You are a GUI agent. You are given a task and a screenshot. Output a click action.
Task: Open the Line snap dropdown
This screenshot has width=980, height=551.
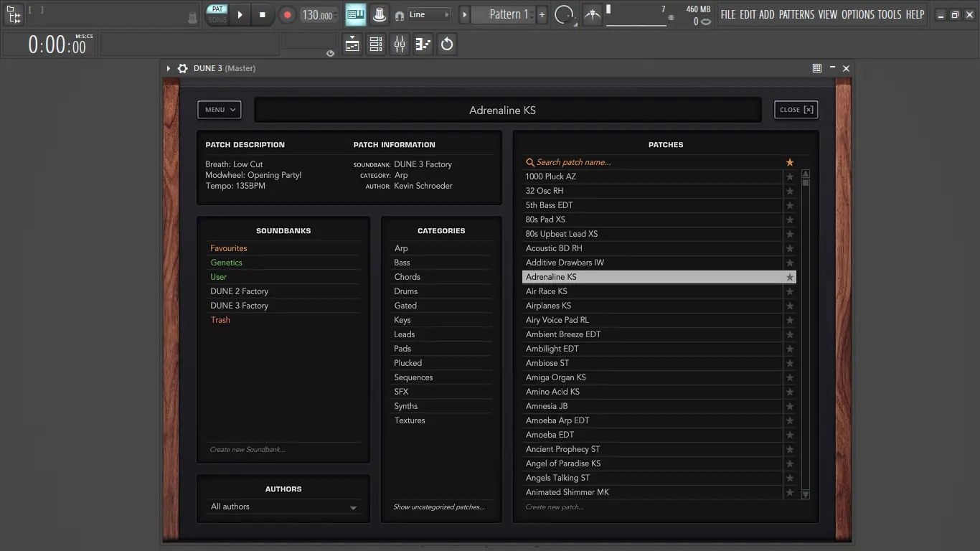click(x=429, y=15)
